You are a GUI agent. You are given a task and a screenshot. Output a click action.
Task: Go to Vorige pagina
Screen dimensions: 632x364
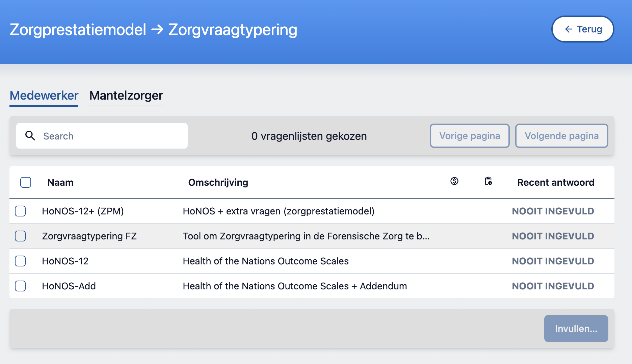point(469,136)
